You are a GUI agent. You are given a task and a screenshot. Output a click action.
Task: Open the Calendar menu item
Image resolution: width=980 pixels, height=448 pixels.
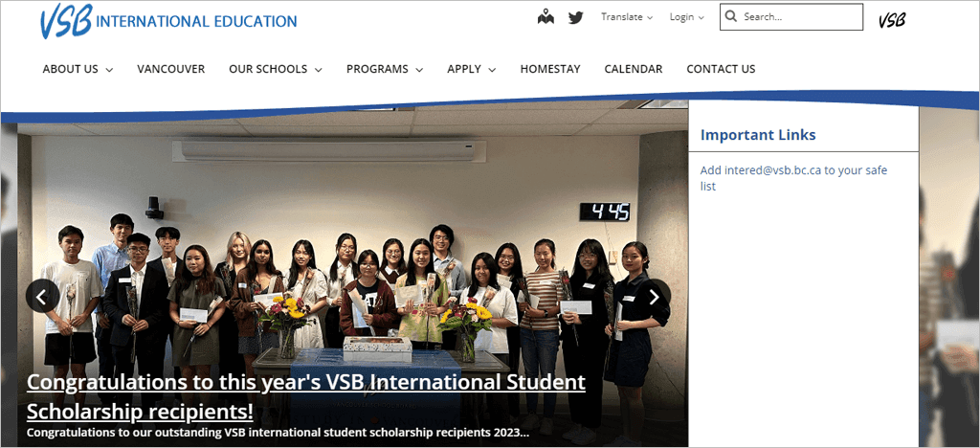click(634, 69)
